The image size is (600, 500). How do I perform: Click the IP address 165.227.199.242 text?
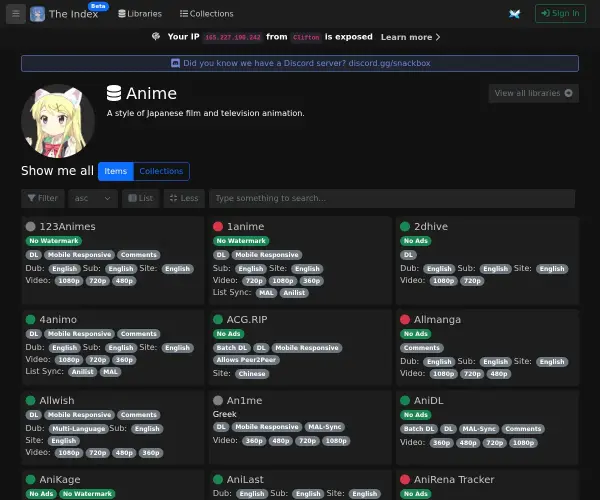pos(233,37)
